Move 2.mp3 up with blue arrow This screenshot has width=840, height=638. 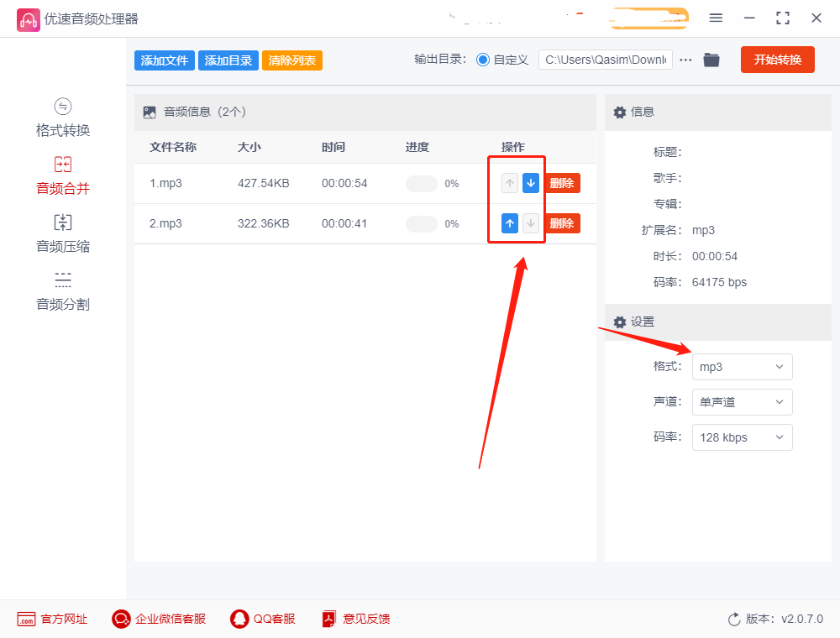pyautogui.click(x=510, y=223)
